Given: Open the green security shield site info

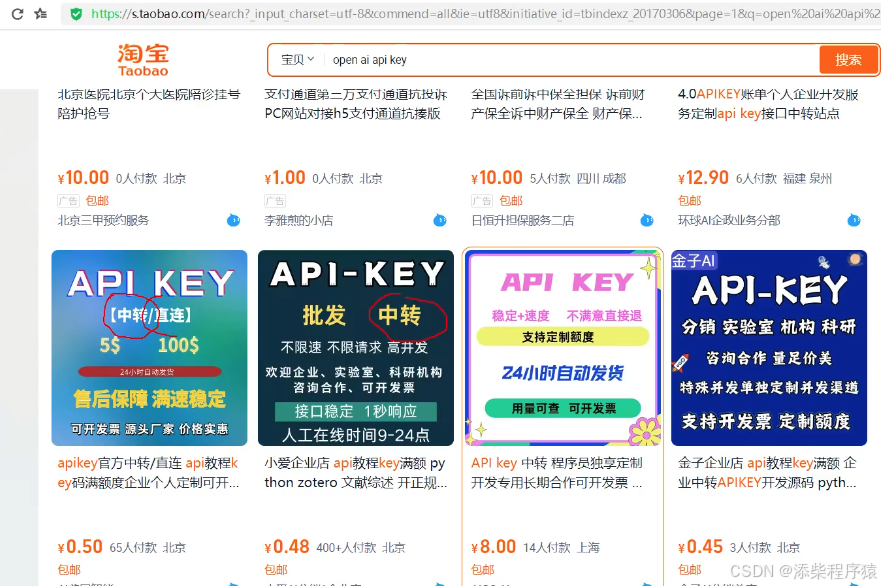Looking at the screenshot, I should (76, 14).
